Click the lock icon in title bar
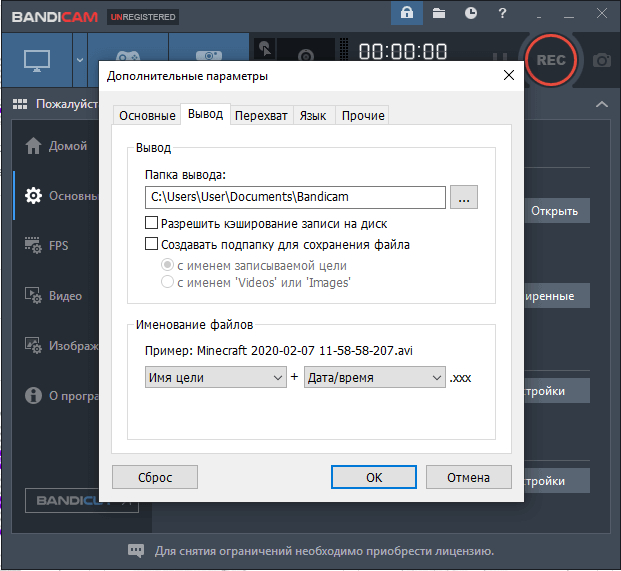This screenshot has height=571, width=621. pyautogui.click(x=407, y=13)
